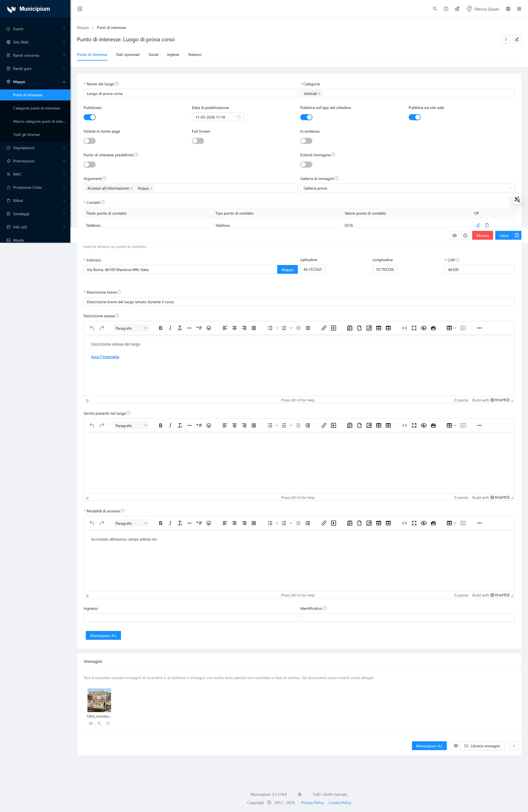Click Bold in Descrizione estesa editor
This screenshot has height=812, width=528.
161,328
